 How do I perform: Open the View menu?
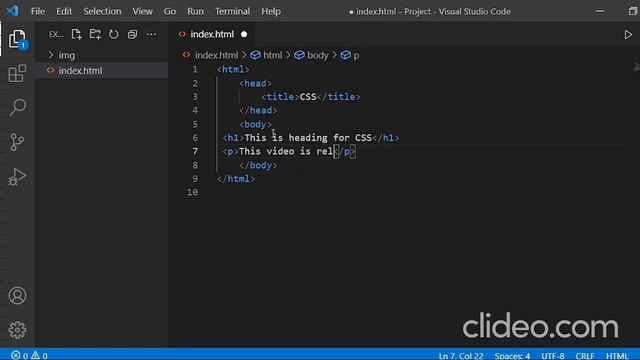pos(142,11)
